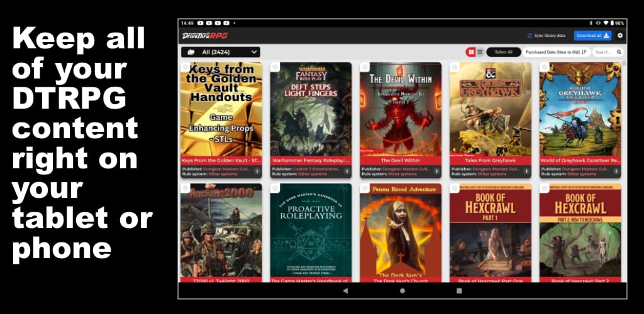Select the Keys from the Golden Vault checkbox
Screen dimensions: 644x314
(x=186, y=67)
